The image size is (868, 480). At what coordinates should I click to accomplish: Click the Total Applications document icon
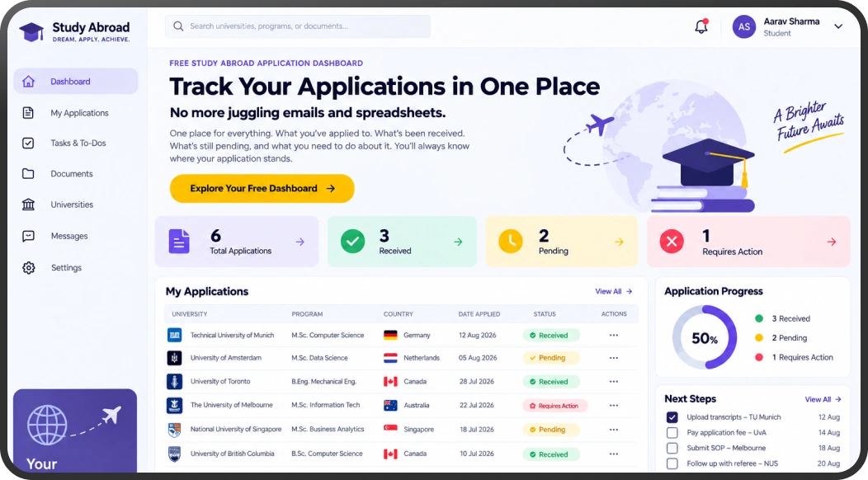click(x=179, y=242)
